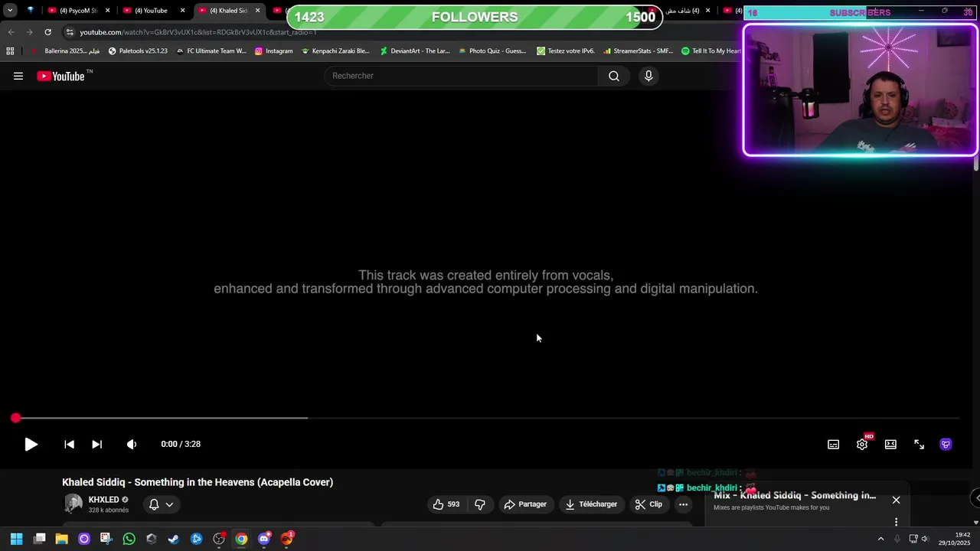Open the Paletools v25.1.23 bookmark
The width and height of the screenshot is (980, 551).
[x=138, y=51]
